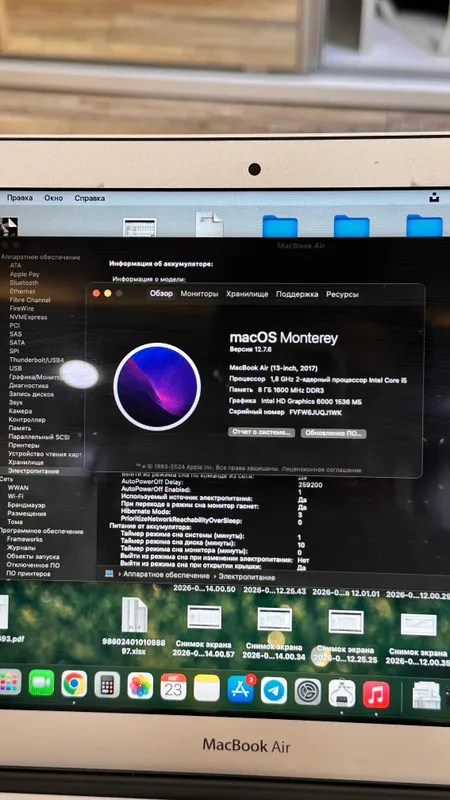This screenshot has width=450, height=800.
Task: Select Thunderbolt/USB4 in sidebar
Action: click(36, 360)
